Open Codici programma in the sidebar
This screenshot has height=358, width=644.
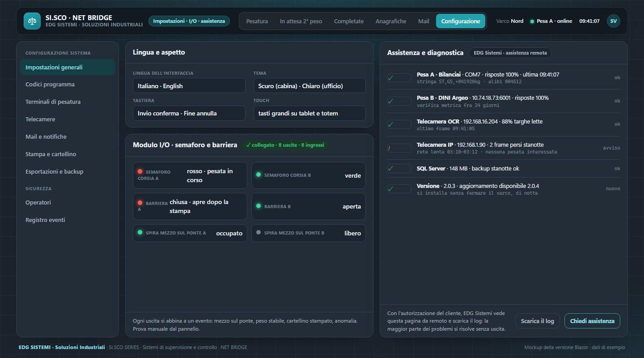(68, 85)
